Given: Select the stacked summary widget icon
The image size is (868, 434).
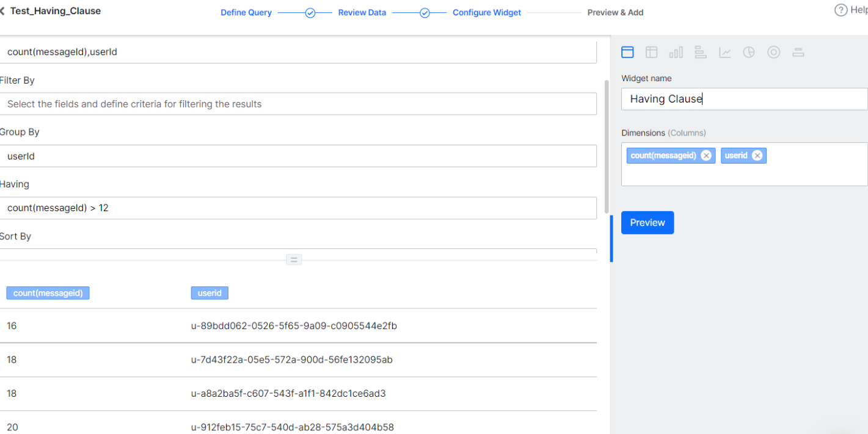Looking at the screenshot, I should pyautogui.click(x=798, y=52).
